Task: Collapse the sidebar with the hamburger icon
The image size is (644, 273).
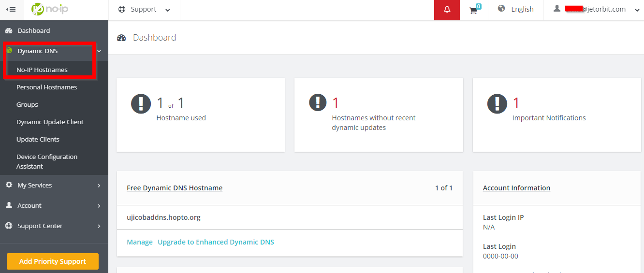Action: (11, 9)
